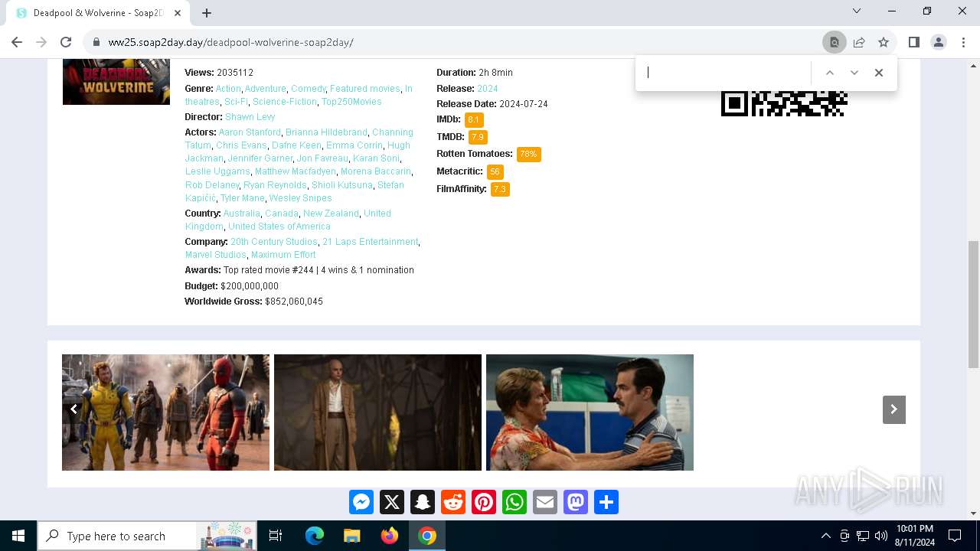Share on X using the X icon

click(392, 502)
